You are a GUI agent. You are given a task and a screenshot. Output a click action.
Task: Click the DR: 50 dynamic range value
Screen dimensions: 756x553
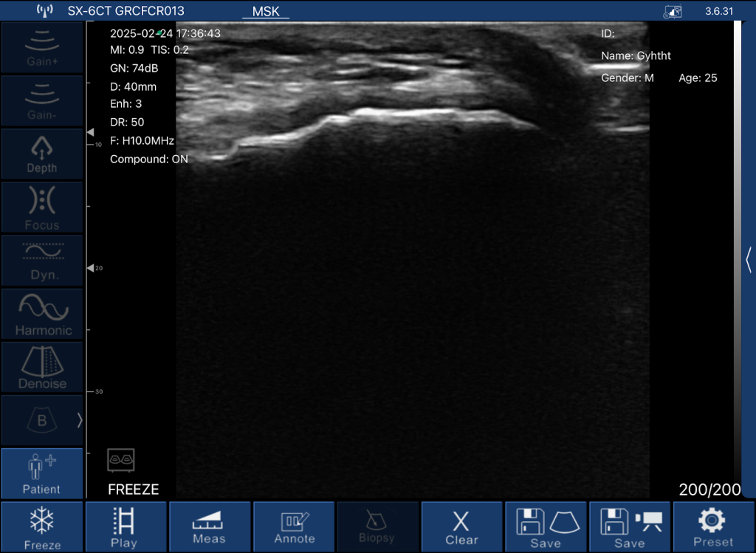[127, 123]
